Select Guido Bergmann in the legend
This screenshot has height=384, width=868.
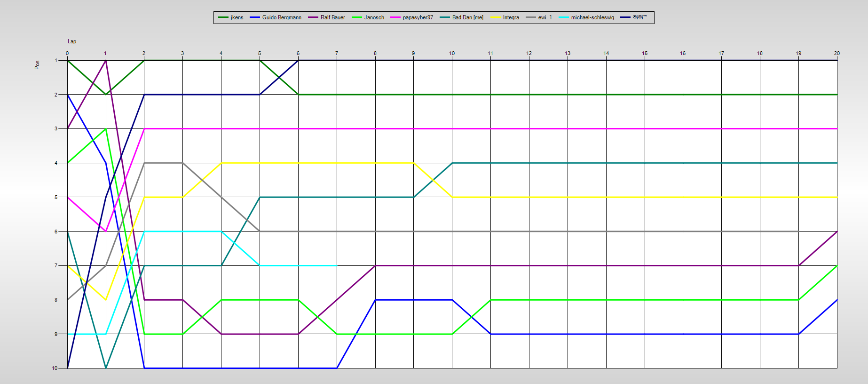[282, 17]
